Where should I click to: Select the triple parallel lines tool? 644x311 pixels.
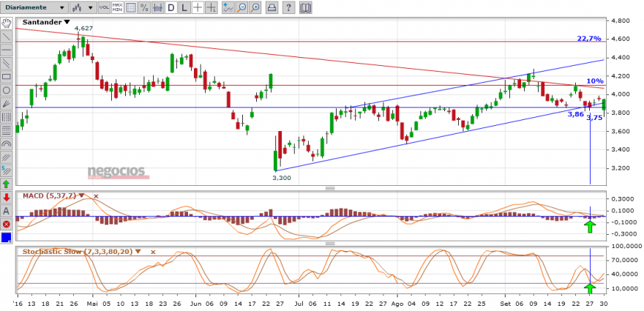tap(7, 157)
